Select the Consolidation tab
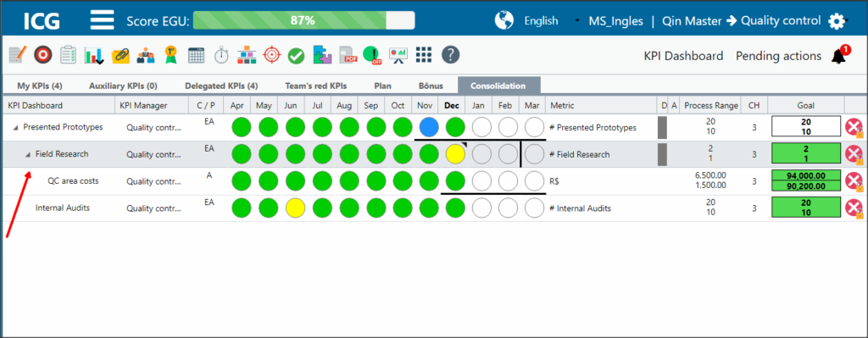 coord(498,86)
